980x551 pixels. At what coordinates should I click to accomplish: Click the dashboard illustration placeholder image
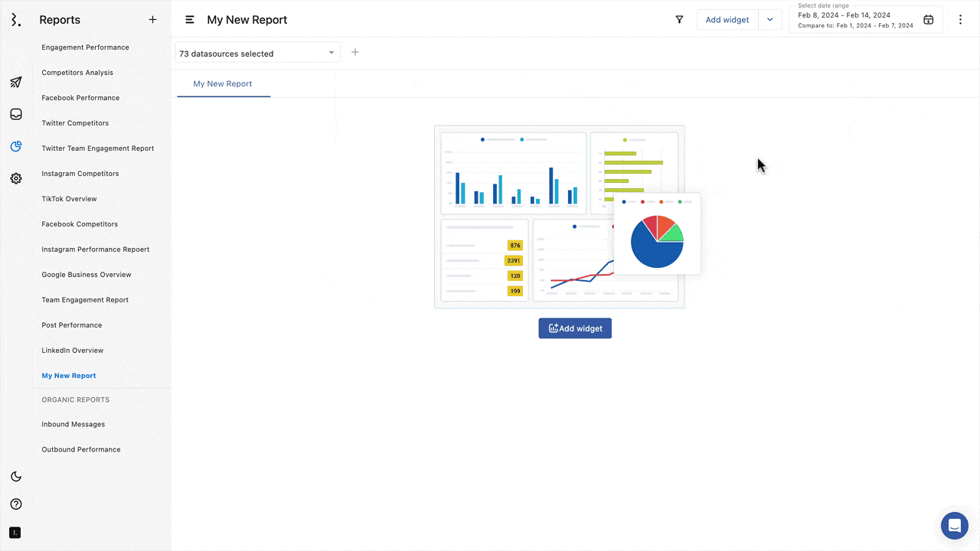tap(559, 217)
